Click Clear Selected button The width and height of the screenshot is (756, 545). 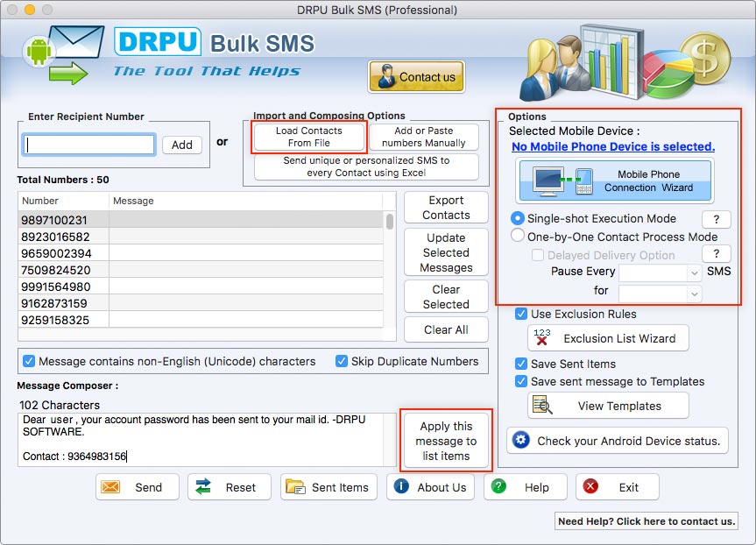pos(446,297)
